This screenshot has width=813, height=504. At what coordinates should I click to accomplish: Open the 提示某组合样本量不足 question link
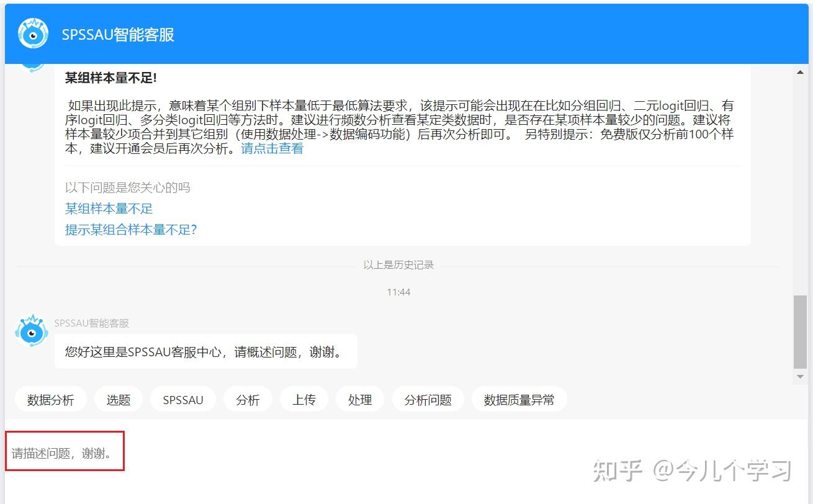pyautogui.click(x=131, y=230)
